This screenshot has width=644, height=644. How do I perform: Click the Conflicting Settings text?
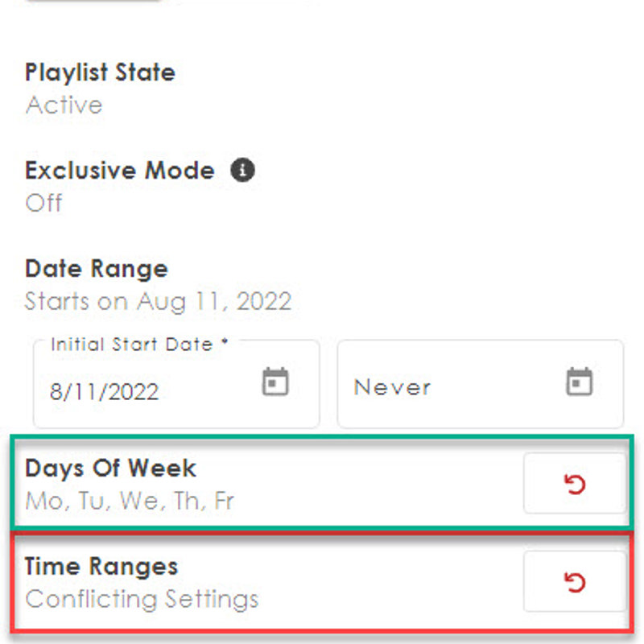pyautogui.click(x=142, y=600)
